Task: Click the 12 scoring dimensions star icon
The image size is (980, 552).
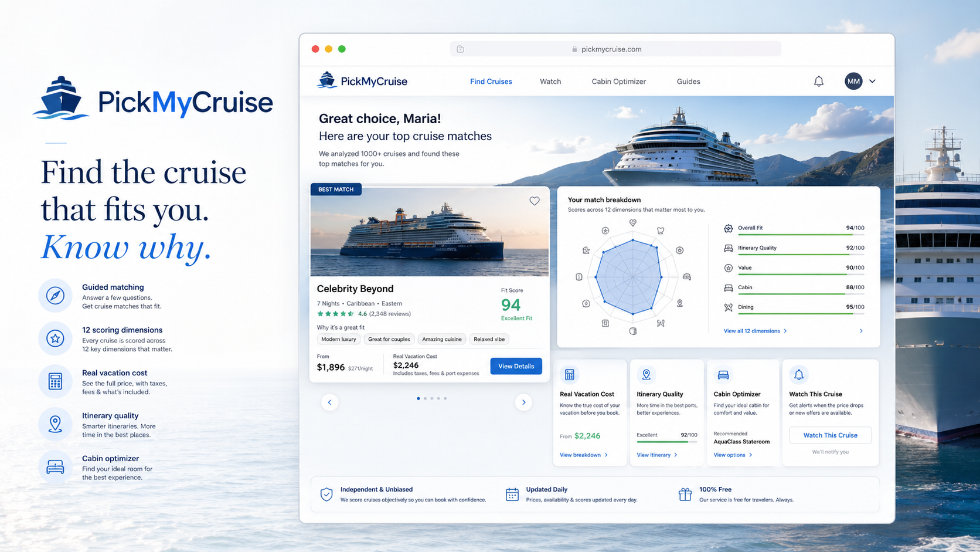Action: click(55, 338)
